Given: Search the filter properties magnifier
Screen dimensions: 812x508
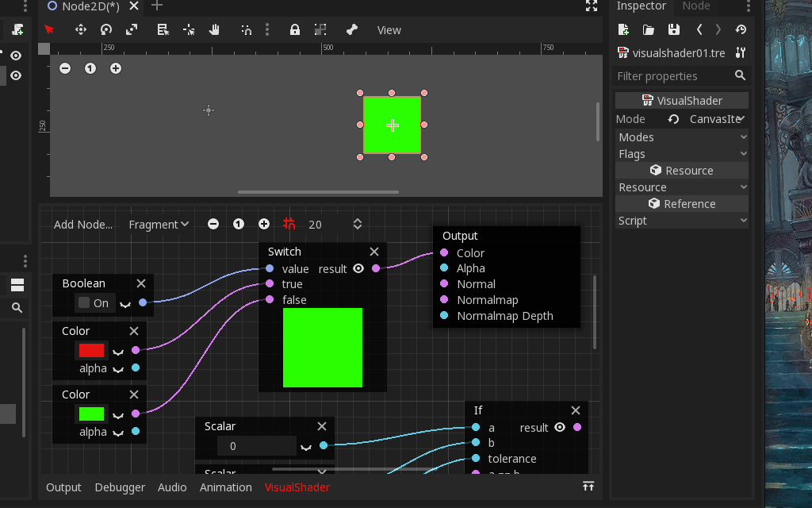Looking at the screenshot, I should tap(740, 75).
